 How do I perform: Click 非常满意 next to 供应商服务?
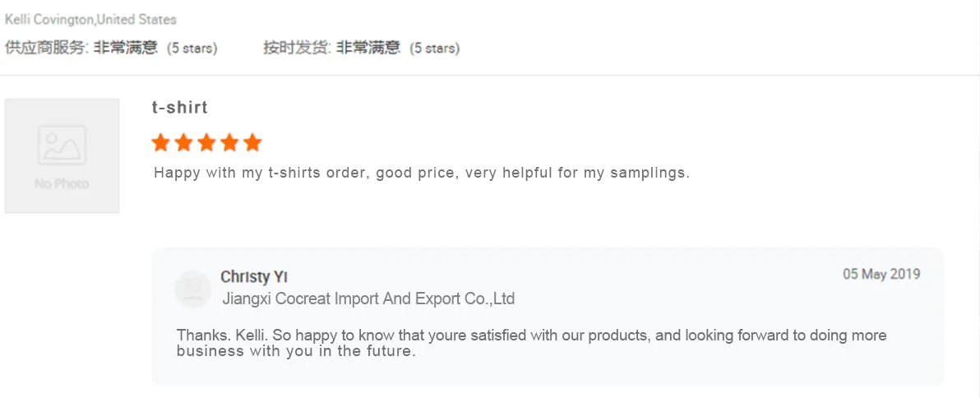tap(125, 48)
